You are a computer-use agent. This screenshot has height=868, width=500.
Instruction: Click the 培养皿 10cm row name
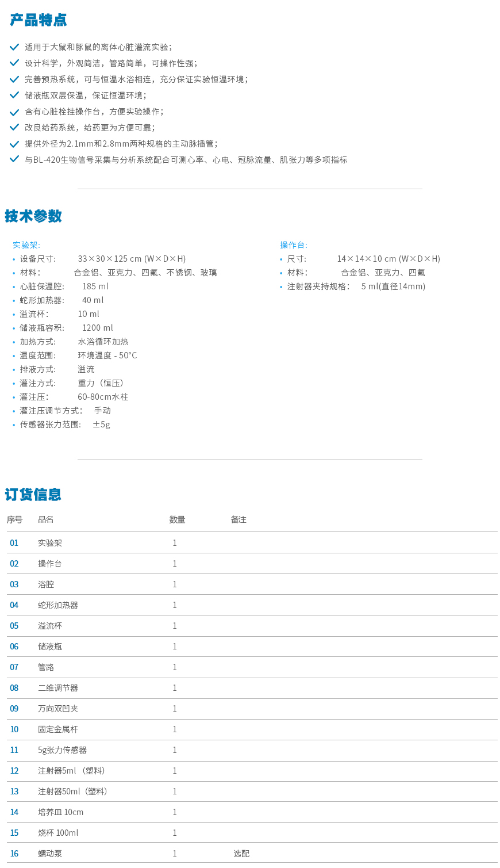(61, 812)
